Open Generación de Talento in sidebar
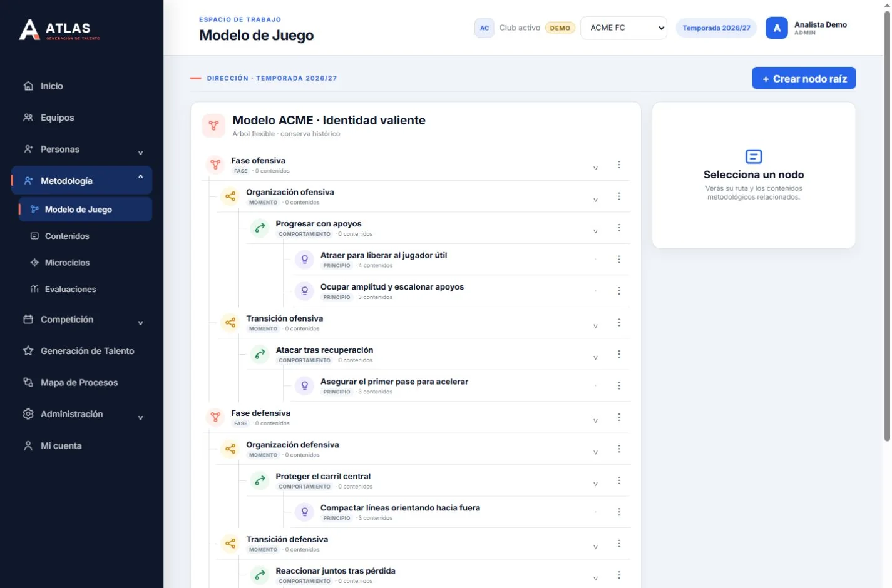 [x=81, y=351]
